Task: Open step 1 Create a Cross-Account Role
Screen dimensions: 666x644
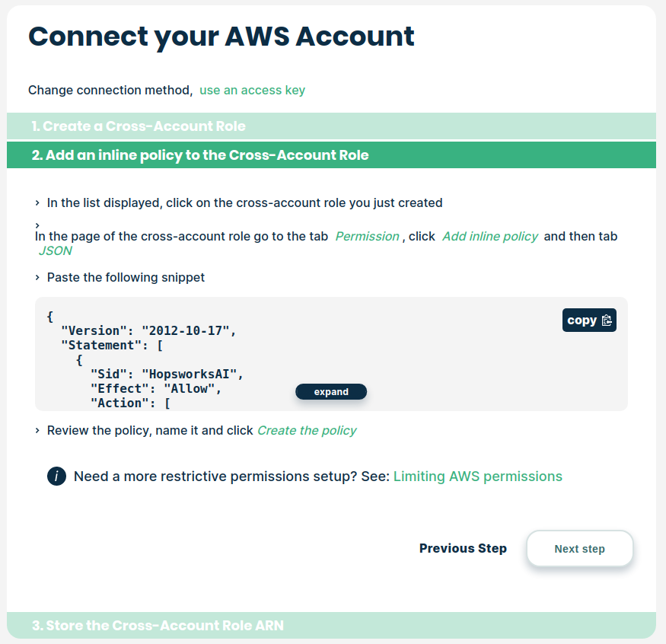Action: [x=139, y=126]
